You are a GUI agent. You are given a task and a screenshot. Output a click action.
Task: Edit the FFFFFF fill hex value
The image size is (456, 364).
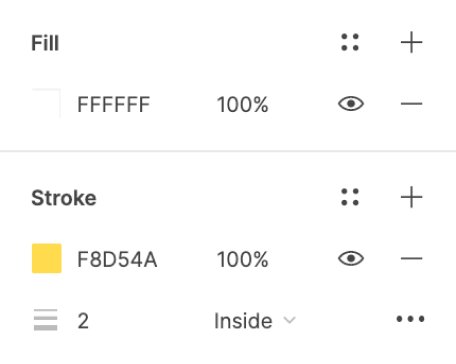(x=114, y=105)
